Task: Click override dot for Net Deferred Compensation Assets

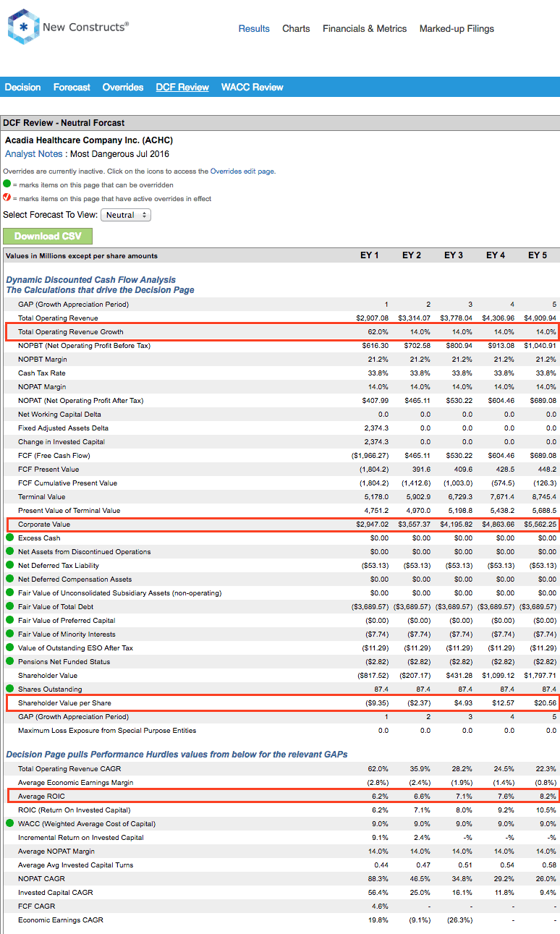Action: click(x=10, y=579)
